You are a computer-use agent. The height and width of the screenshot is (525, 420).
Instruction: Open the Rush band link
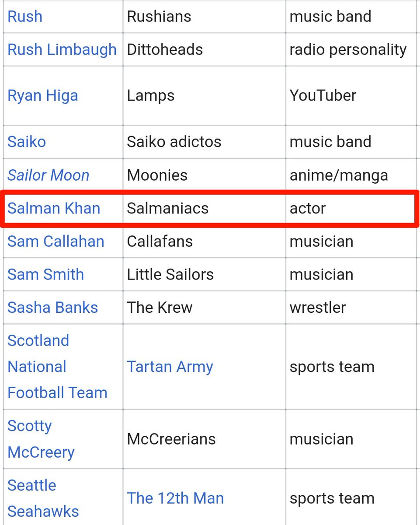25,17
